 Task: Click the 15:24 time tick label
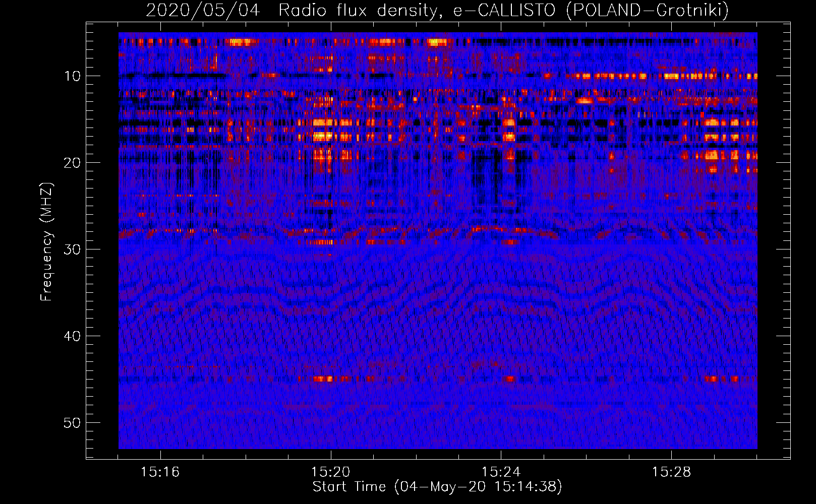pyautogui.click(x=501, y=472)
